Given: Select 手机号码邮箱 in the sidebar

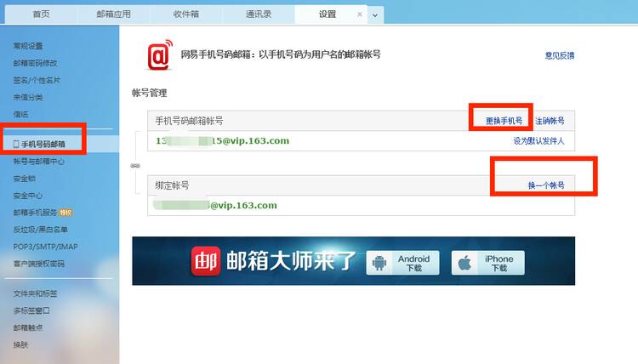Looking at the screenshot, I should (x=43, y=144).
